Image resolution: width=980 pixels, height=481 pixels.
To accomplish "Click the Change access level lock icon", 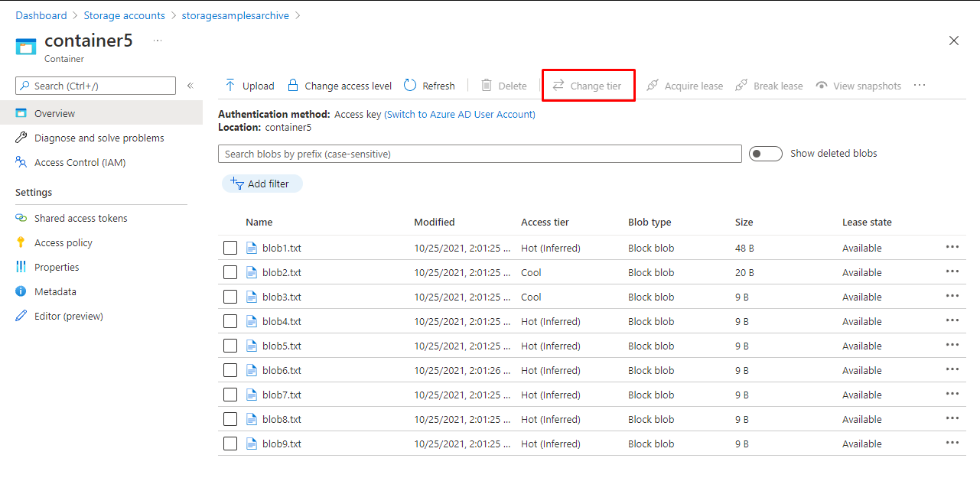I will click(292, 86).
